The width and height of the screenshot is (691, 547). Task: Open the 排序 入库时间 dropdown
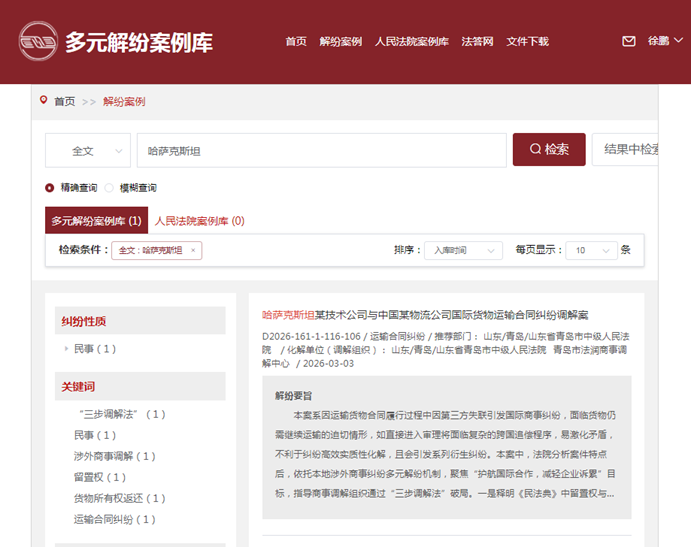tap(462, 250)
